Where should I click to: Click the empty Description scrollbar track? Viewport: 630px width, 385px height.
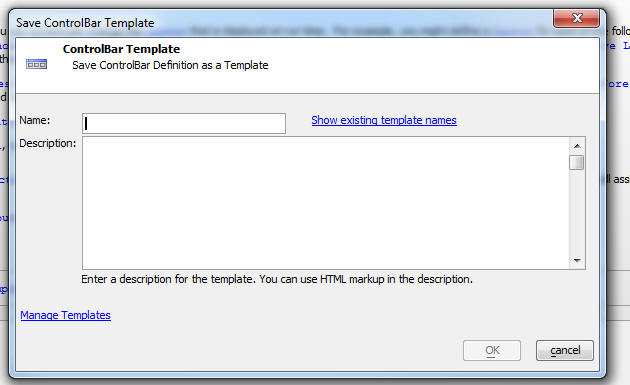pos(577,211)
